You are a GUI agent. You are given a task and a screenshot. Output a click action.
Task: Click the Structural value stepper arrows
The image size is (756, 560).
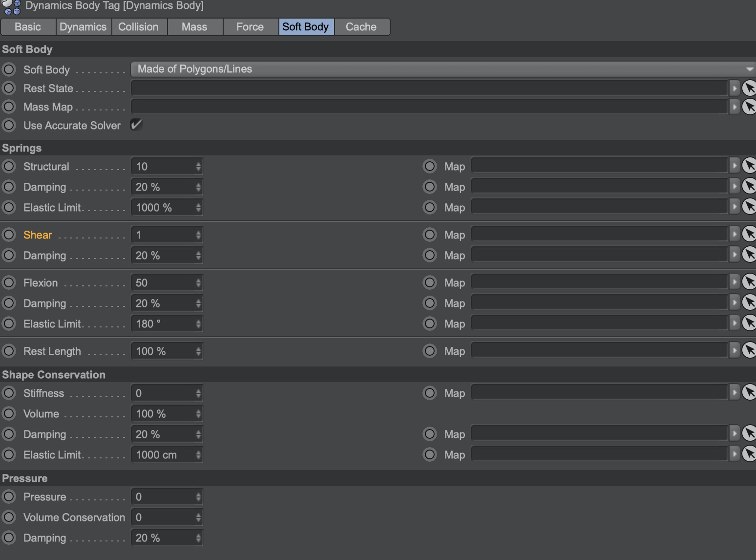coord(198,167)
